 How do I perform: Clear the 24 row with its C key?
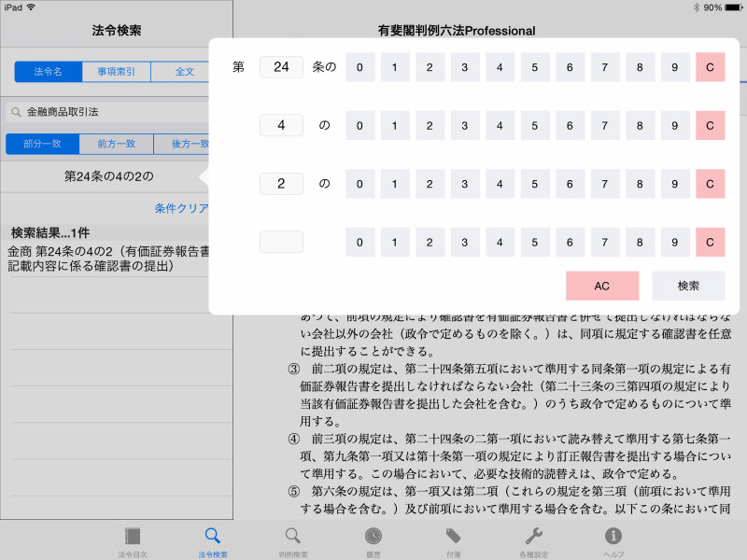coord(711,67)
